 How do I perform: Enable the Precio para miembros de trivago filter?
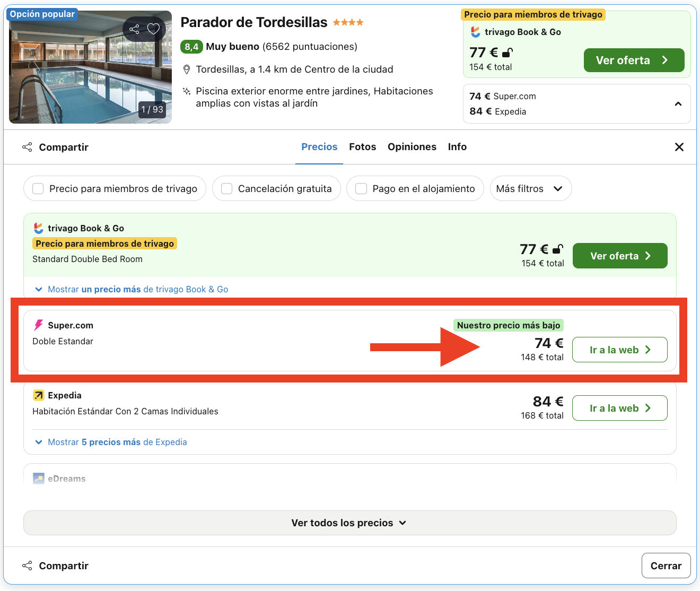[x=38, y=188]
